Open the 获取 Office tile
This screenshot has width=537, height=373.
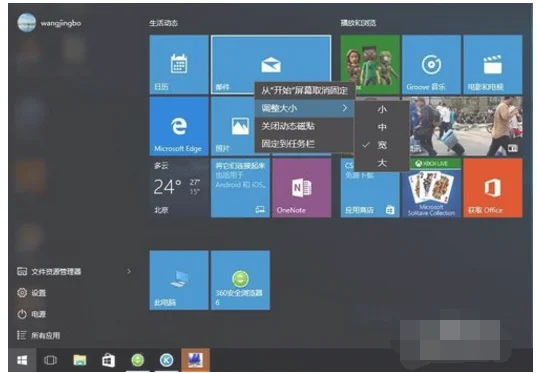[x=493, y=187]
